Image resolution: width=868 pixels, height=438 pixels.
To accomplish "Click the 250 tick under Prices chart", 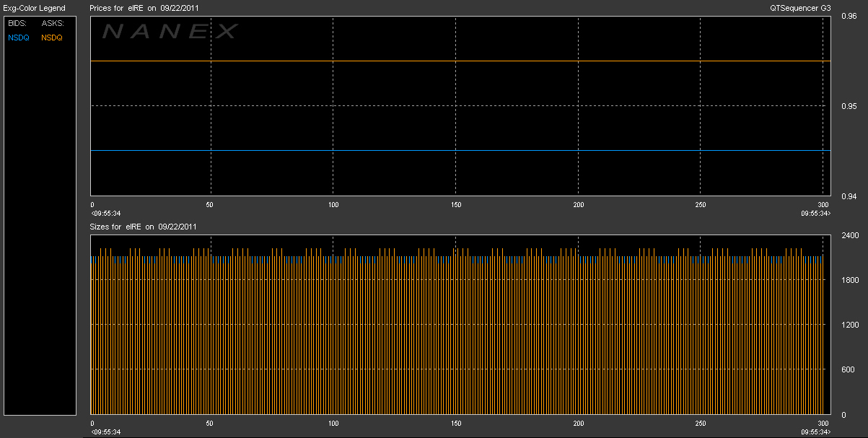I will (700, 205).
